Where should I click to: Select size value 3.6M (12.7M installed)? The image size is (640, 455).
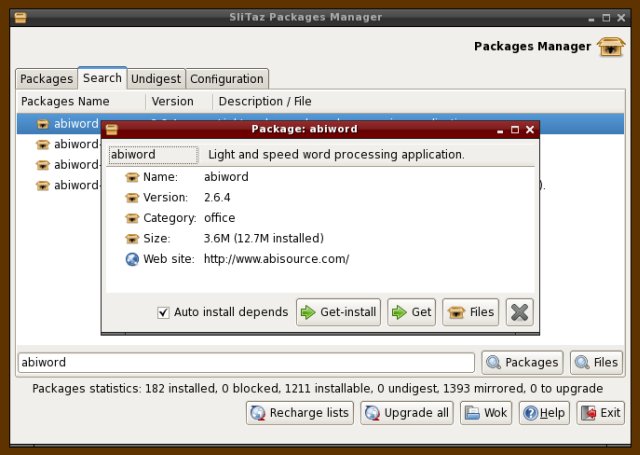[264, 238]
